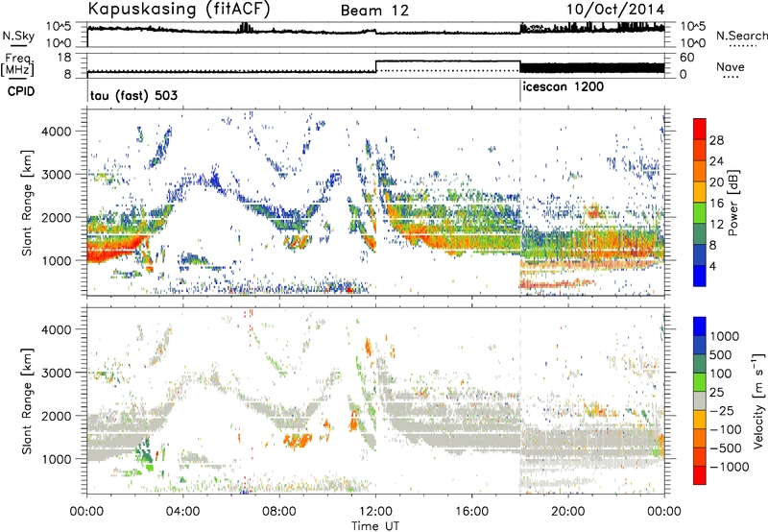This screenshot has height=532, width=768.
Task: Click the blue bottom segment of Power color bar
Action: pyautogui.click(x=700, y=277)
